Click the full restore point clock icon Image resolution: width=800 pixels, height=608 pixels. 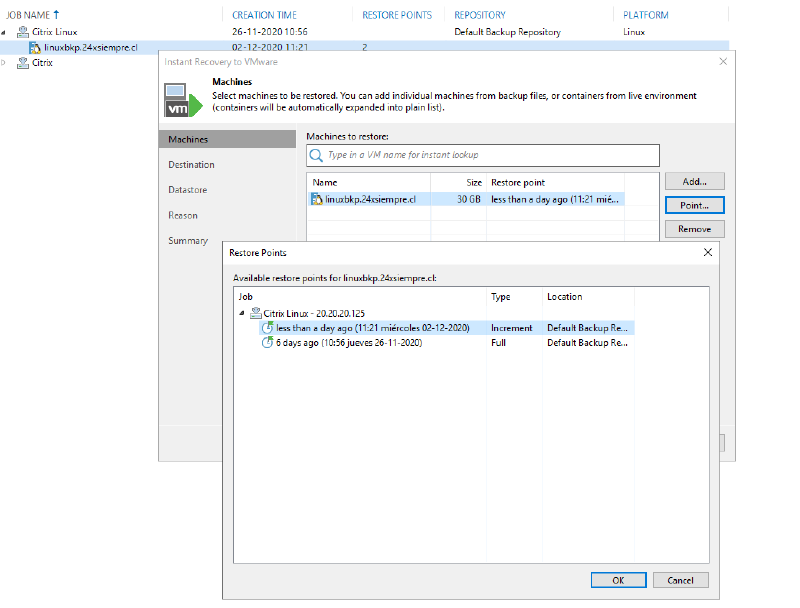(x=267, y=343)
